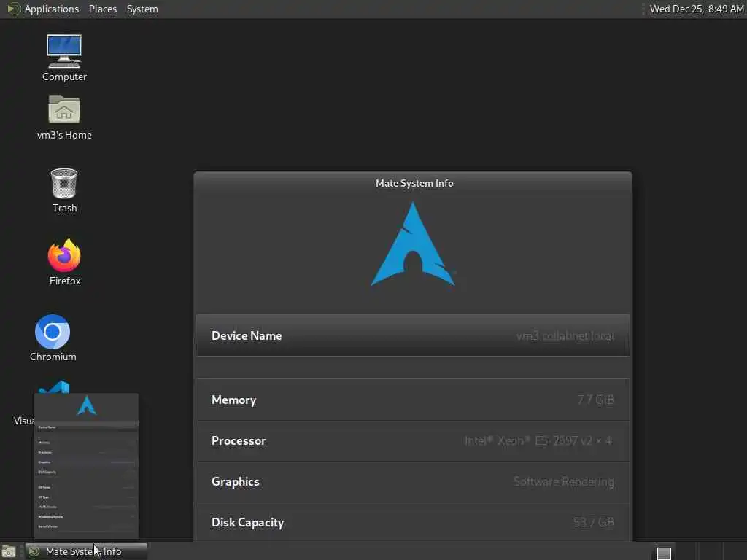Image resolution: width=747 pixels, height=560 pixels.
Task: Click the Intel Xeon E5-2697 processor value
Action: [x=538, y=440]
